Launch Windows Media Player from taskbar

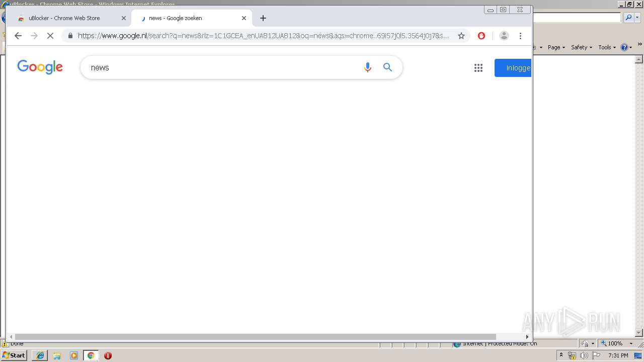tap(74, 355)
